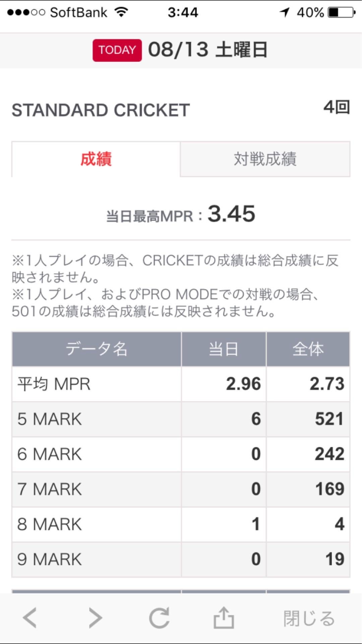
Task: Tap the red TODAY badge
Action: [117, 50]
